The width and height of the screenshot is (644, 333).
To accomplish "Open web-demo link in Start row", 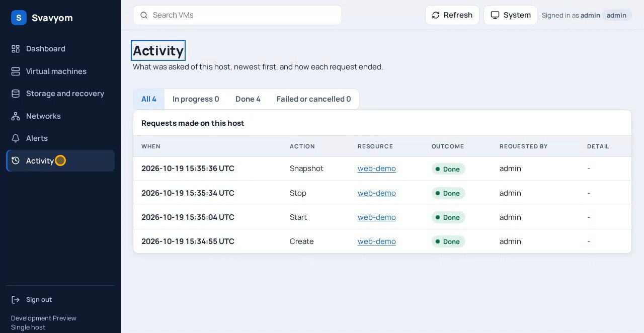I will click(377, 217).
